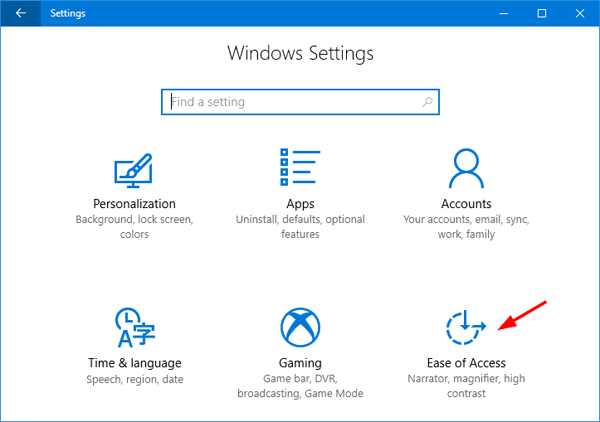Image resolution: width=600 pixels, height=422 pixels.
Task: Close the Settings window
Action: (581, 14)
